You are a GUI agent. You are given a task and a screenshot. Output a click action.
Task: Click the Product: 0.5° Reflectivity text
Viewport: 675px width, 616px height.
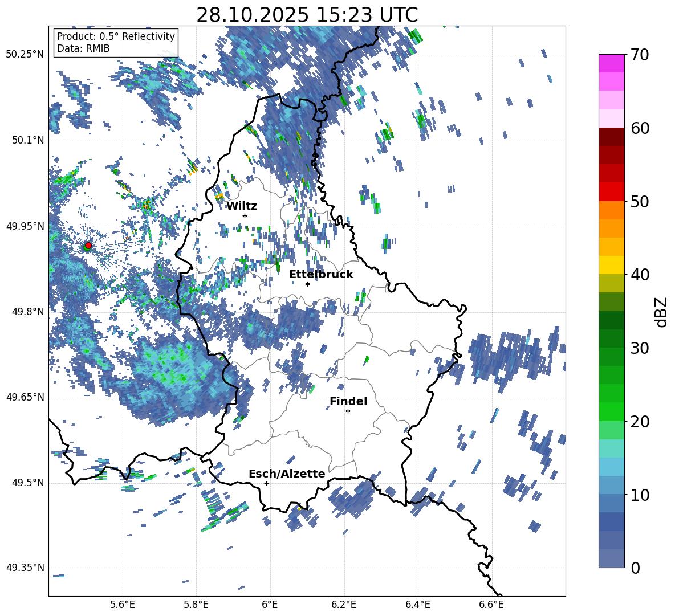click(x=116, y=36)
